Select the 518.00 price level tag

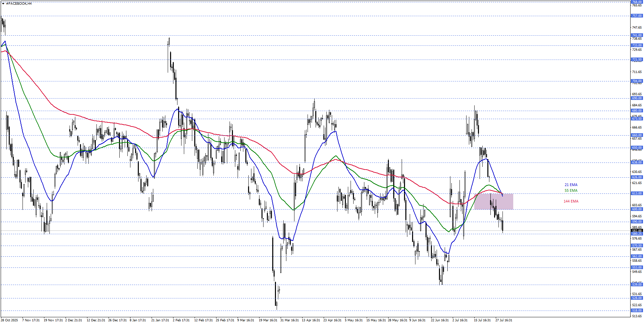coord(637,311)
